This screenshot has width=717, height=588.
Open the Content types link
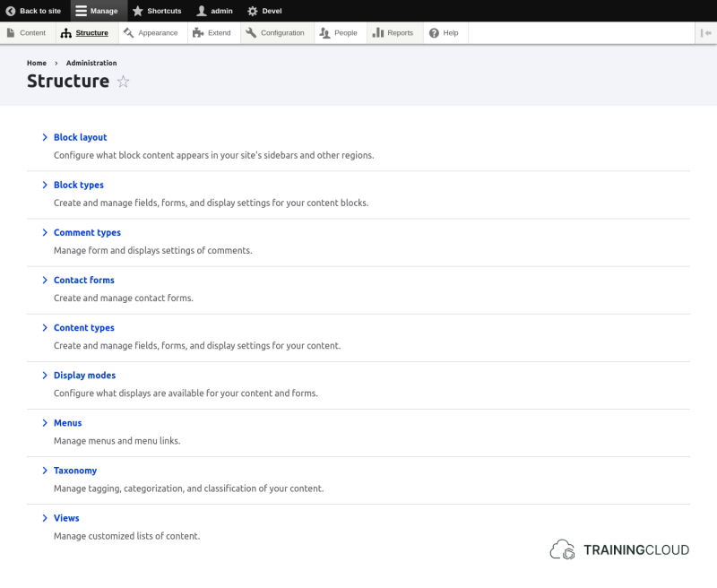(x=83, y=327)
